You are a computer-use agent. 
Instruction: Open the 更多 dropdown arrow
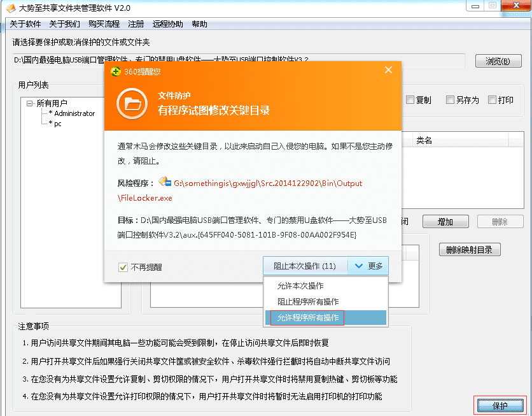(x=368, y=266)
